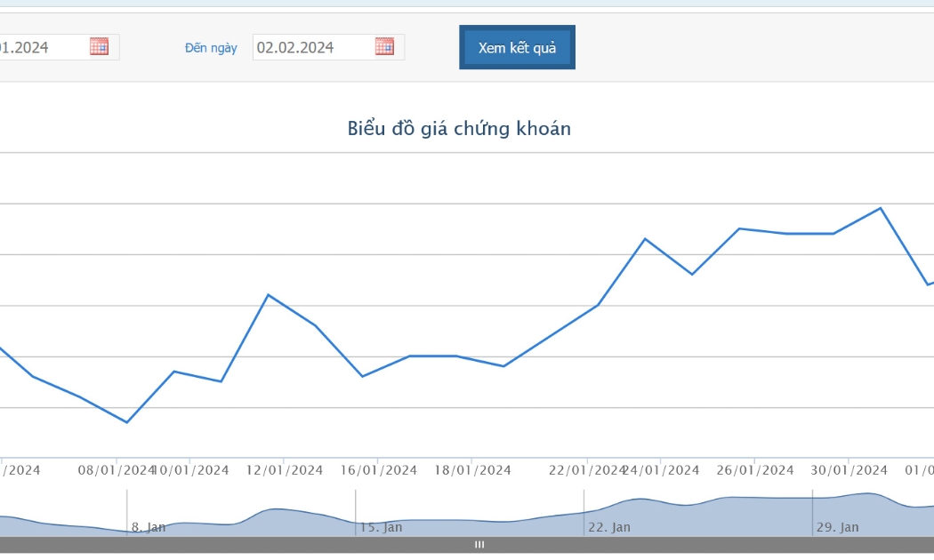Viewport: 934px width, 560px height.
Task: Click the chart line peak near 12/01/2024
Action: pyautogui.click(x=269, y=295)
